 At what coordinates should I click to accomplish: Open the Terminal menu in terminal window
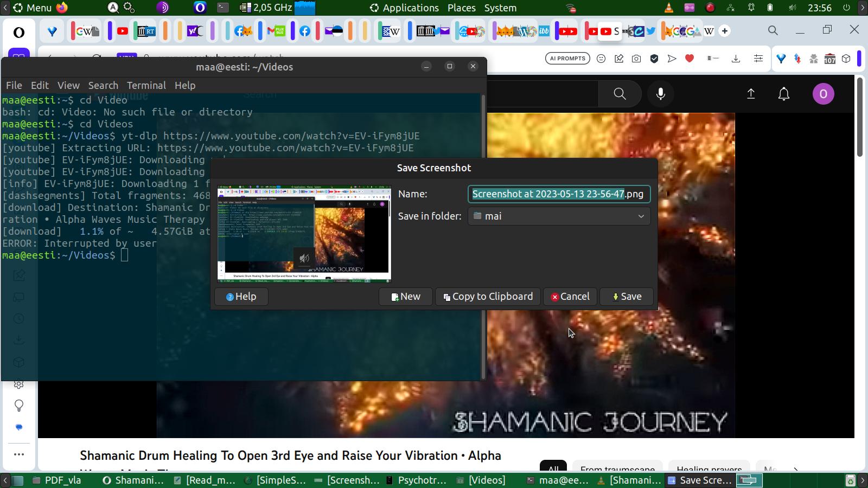(x=146, y=86)
